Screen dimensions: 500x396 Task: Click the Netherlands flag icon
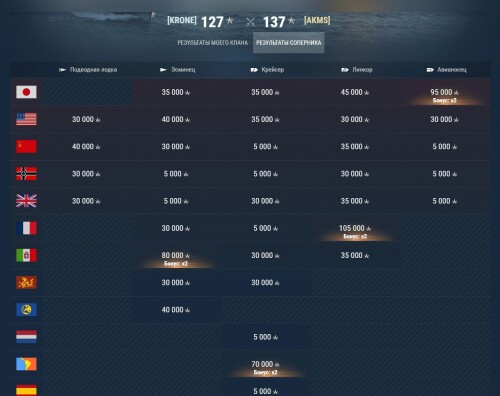[x=26, y=337]
